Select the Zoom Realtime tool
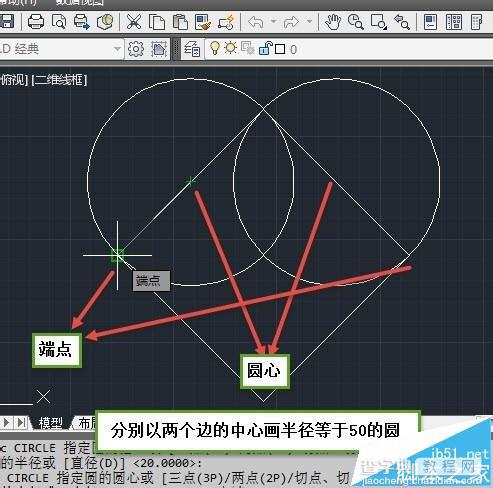 pyautogui.click(x=355, y=22)
